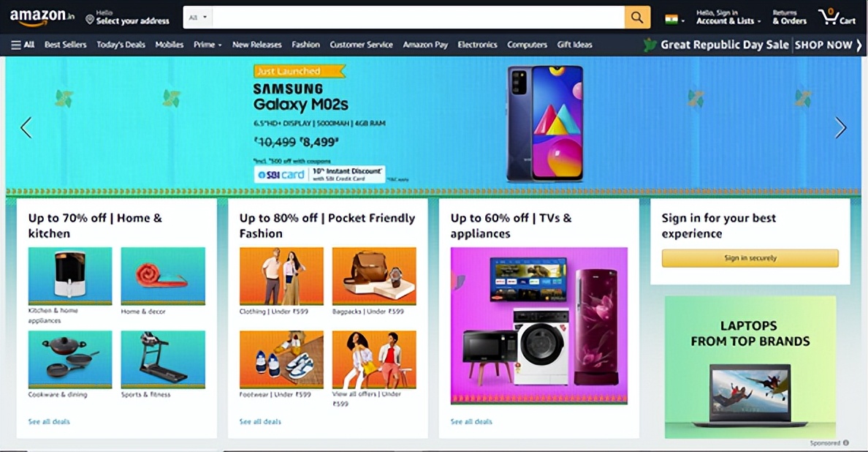The image size is (868, 452).
Task: Advance banner with right arrow
Action: point(840,128)
